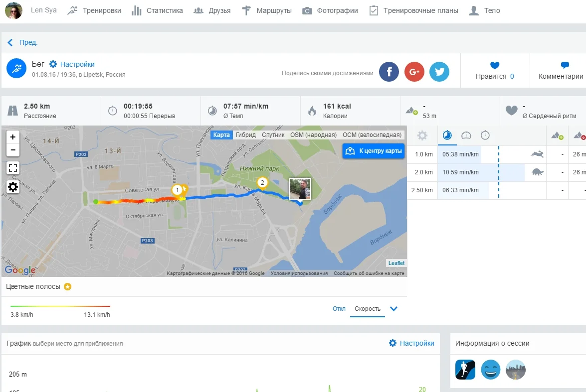Click the slowest split turtle icon

coord(537,172)
